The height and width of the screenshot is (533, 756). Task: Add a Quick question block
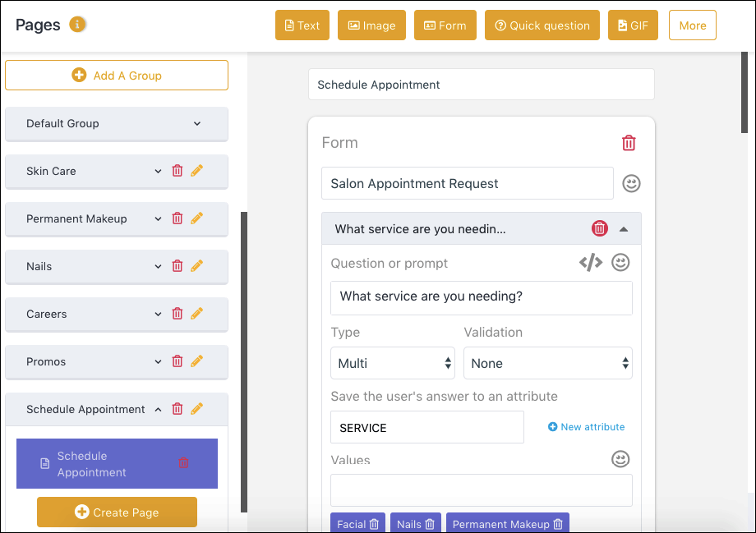click(542, 25)
